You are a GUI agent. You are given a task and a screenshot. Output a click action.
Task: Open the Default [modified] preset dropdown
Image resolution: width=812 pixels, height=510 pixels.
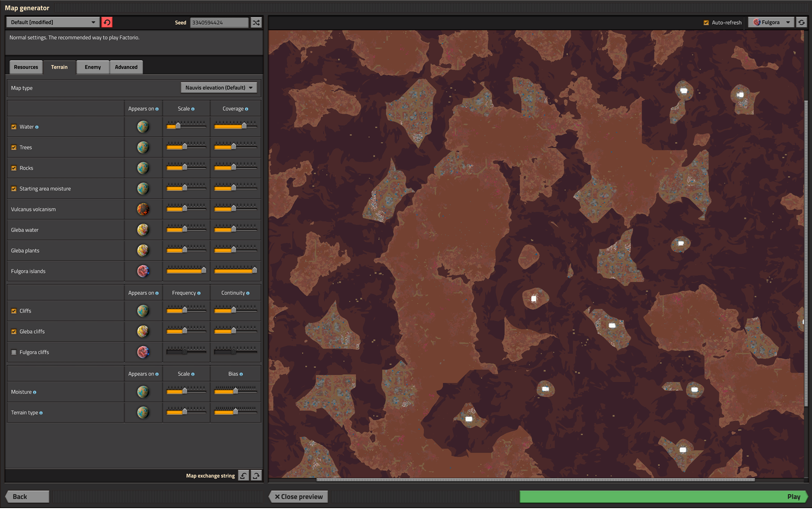(52, 22)
